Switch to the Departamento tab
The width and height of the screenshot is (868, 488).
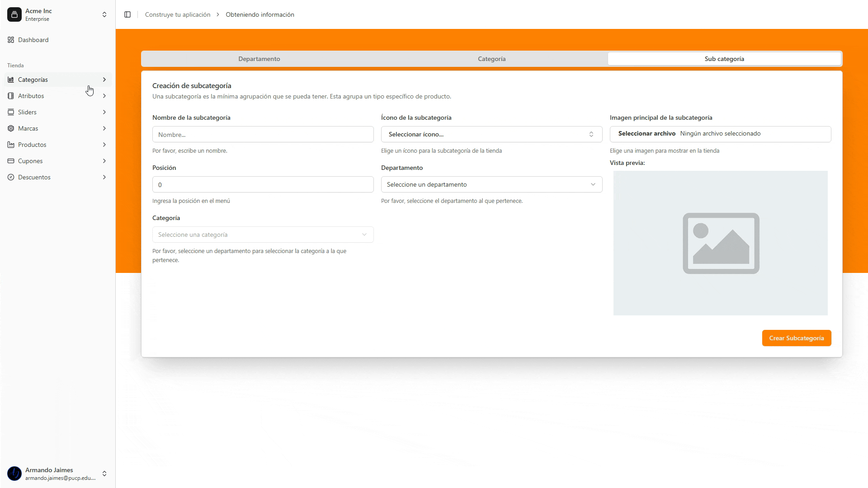(x=259, y=59)
